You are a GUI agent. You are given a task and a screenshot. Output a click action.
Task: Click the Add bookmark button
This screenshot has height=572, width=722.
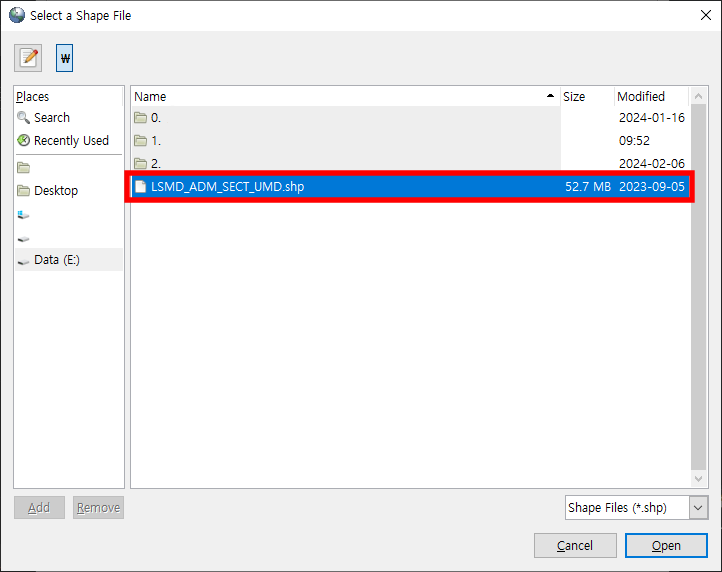(39, 508)
